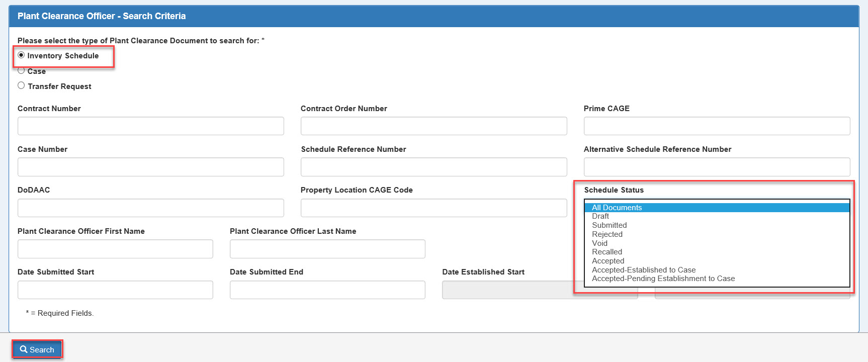The width and height of the screenshot is (868, 362).
Task: Click Plant Clearance Officer First Name field
Action: coord(115,249)
